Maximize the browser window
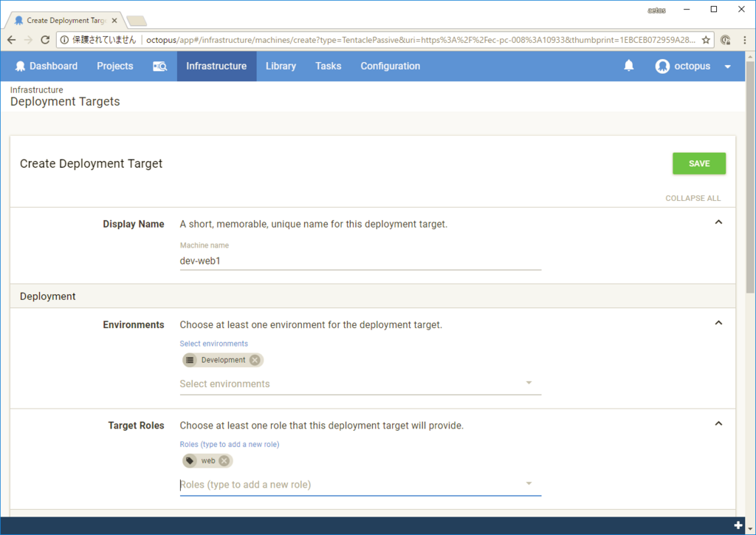 pos(714,9)
